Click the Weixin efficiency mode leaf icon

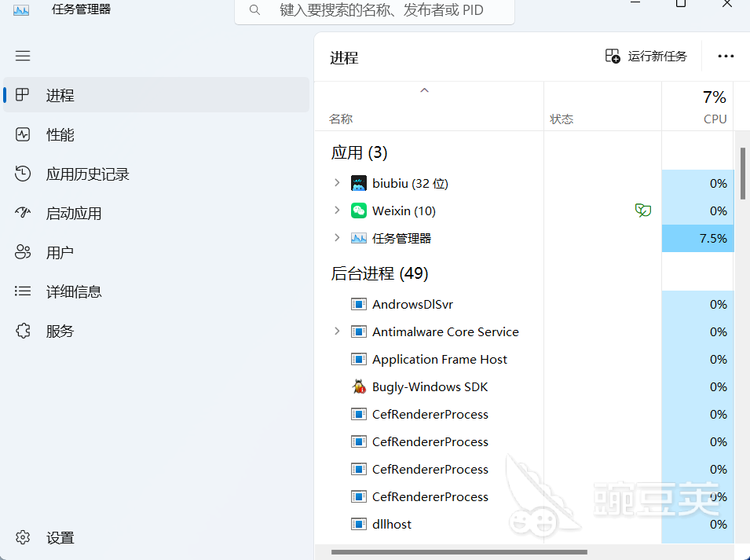tap(643, 210)
